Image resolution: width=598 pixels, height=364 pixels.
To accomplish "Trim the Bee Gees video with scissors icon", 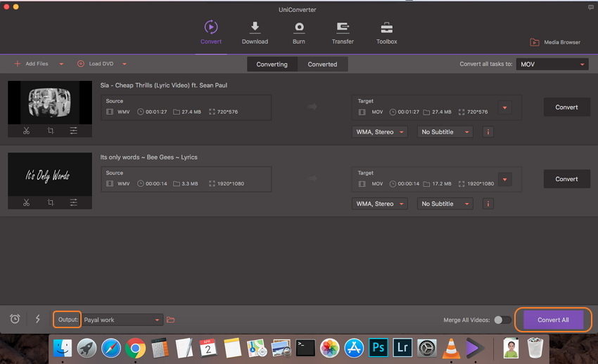I will 26,202.
